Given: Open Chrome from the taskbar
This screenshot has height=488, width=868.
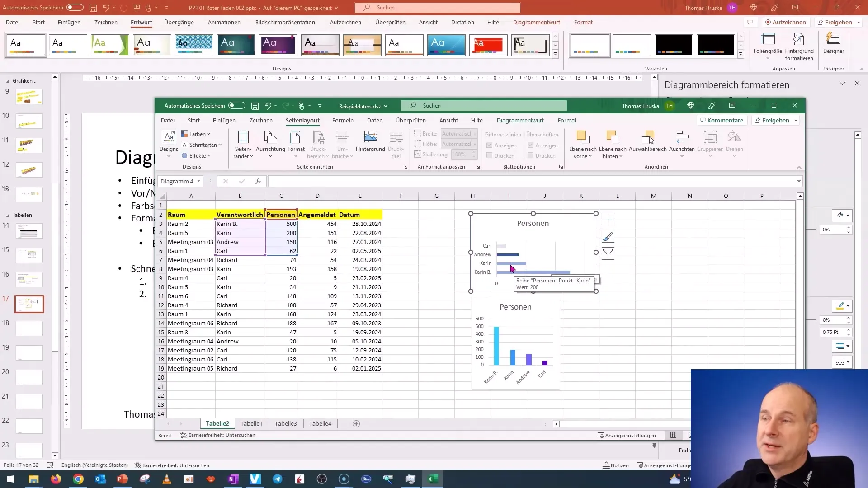Looking at the screenshot, I should click(78, 479).
